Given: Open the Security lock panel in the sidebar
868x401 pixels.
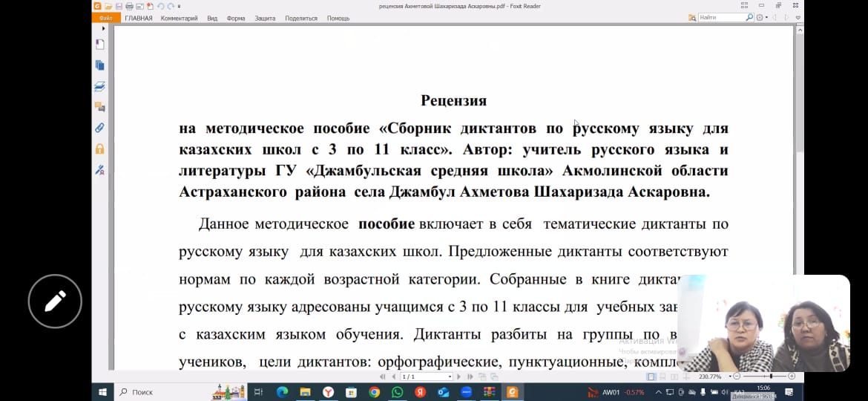Looking at the screenshot, I should [x=100, y=149].
